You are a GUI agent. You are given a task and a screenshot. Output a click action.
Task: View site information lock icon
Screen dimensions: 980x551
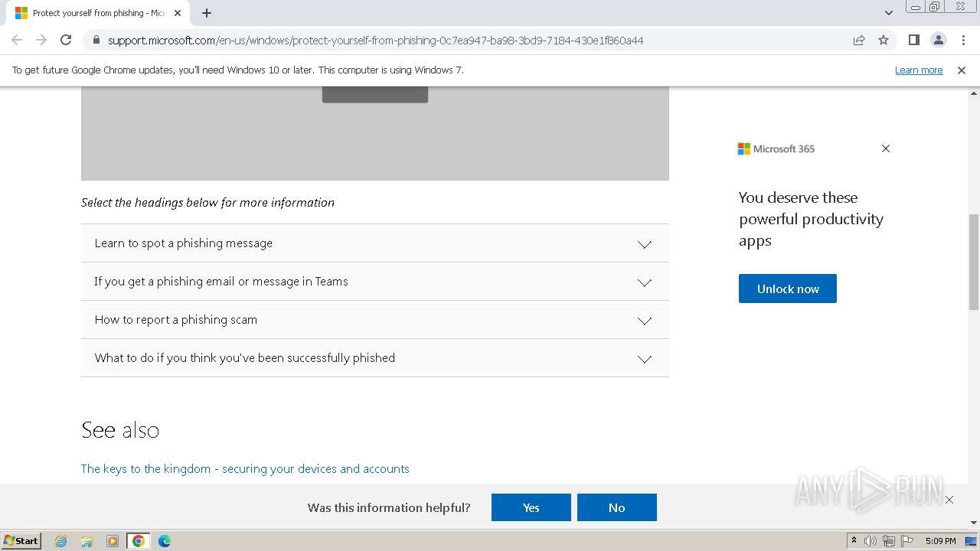96,40
